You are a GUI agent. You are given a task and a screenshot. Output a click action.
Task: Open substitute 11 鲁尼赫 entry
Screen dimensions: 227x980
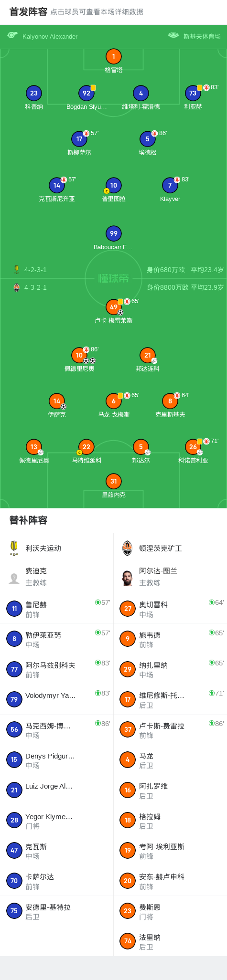57,609
